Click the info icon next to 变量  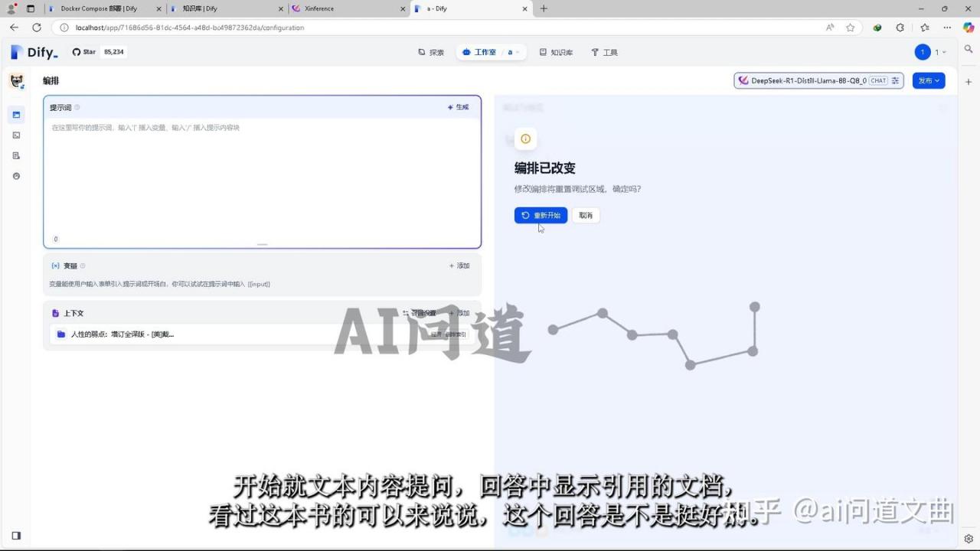click(83, 266)
